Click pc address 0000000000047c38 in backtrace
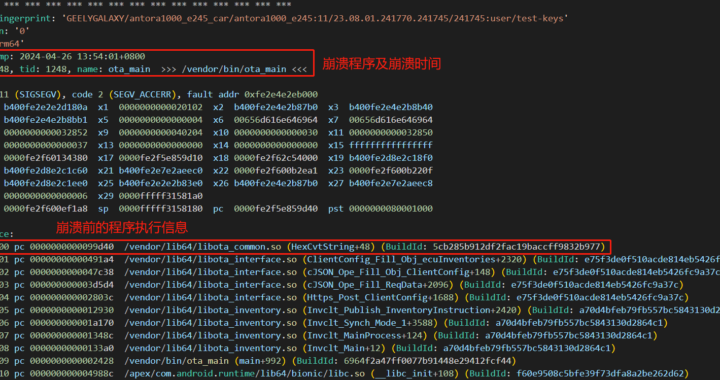Image resolution: width=720 pixels, height=380 pixels. [x=72, y=273]
